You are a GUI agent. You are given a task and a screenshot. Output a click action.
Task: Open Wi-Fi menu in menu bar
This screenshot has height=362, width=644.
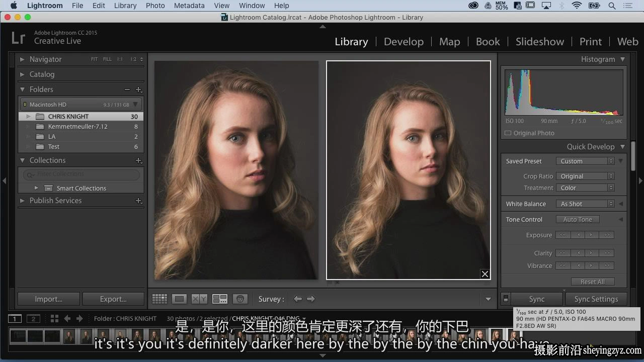coord(577,6)
